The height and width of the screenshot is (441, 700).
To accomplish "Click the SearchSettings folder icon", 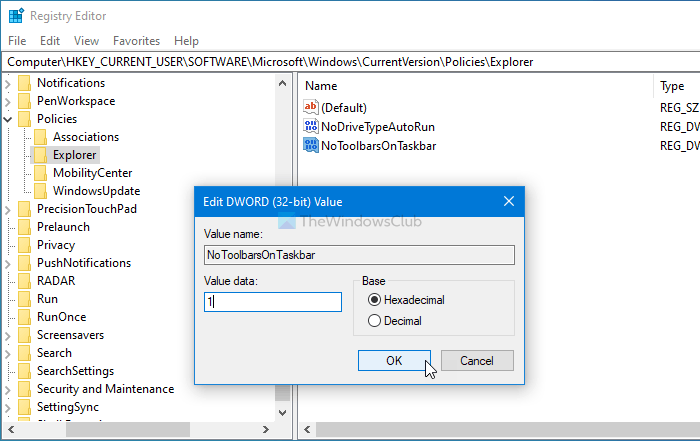I will pyautogui.click(x=25, y=371).
